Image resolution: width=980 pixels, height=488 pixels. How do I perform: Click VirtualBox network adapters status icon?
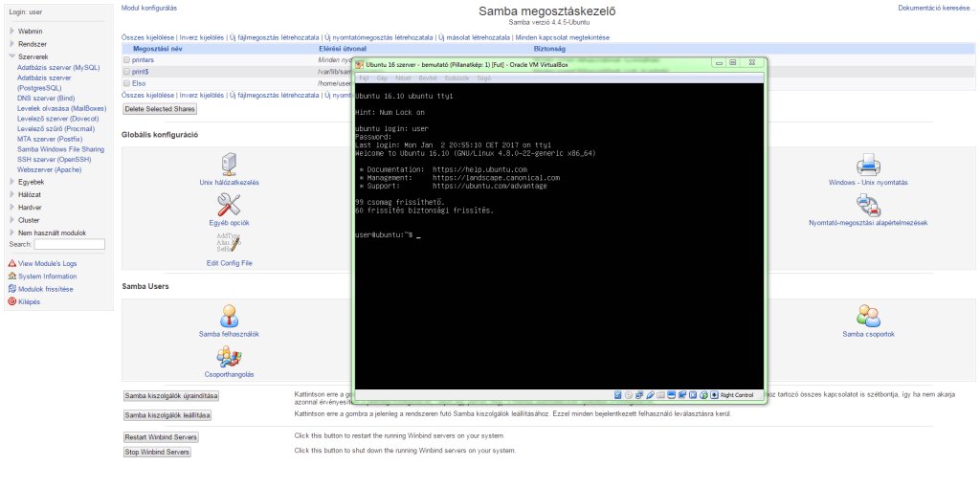pyautogui.click(x=639, y=395)
